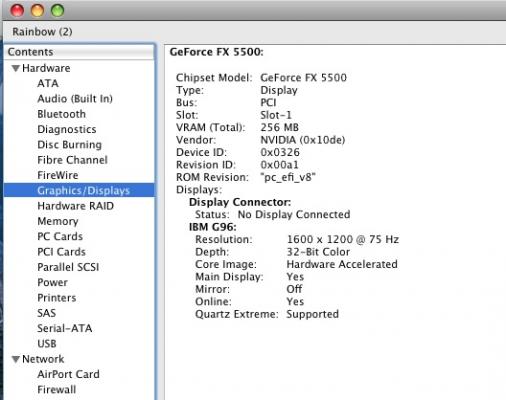Open Hardware RAID information
506x400 pixels.
click(76, 206)
